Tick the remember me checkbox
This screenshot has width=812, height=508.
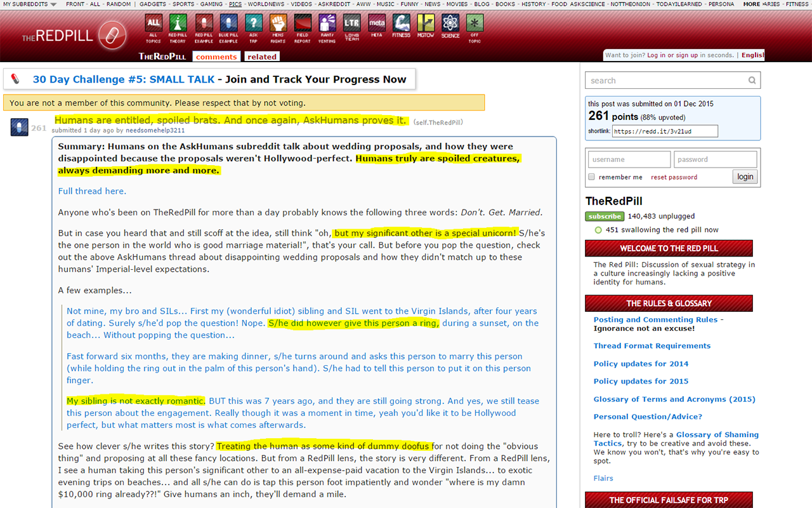591,177
